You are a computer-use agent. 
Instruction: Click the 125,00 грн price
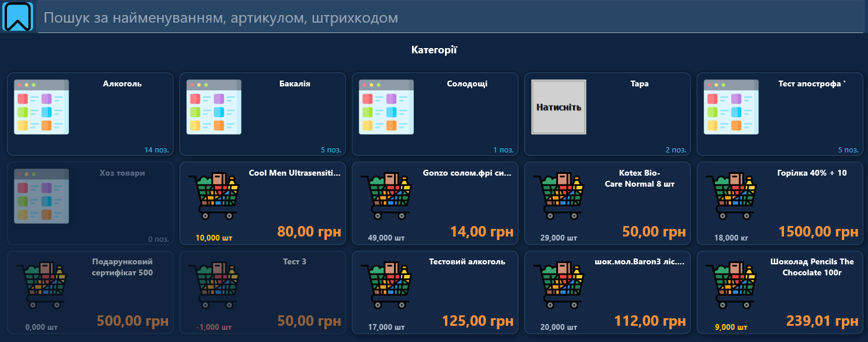point(478,321)
